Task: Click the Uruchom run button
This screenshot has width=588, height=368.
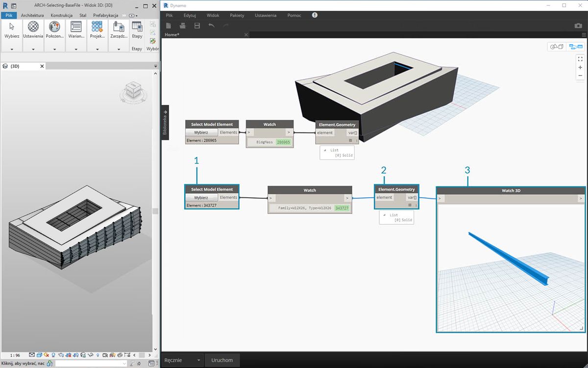Action: pos(222,360)
